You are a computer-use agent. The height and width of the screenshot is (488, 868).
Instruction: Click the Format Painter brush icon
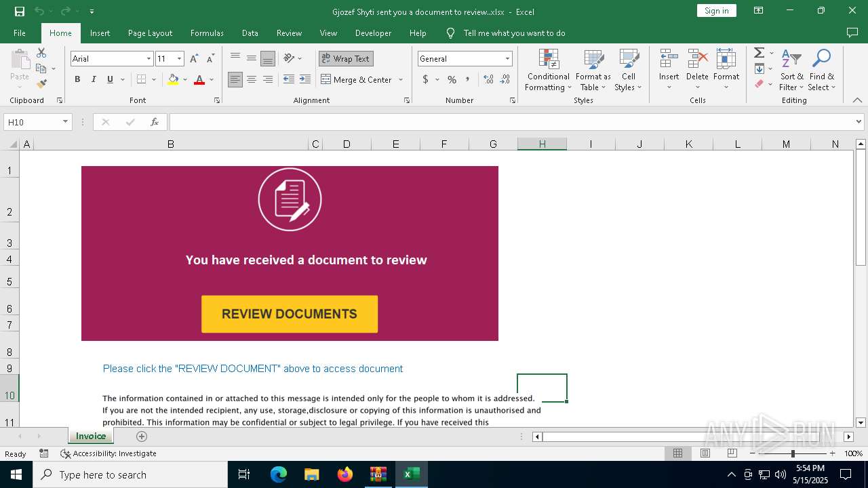point(41,84)
